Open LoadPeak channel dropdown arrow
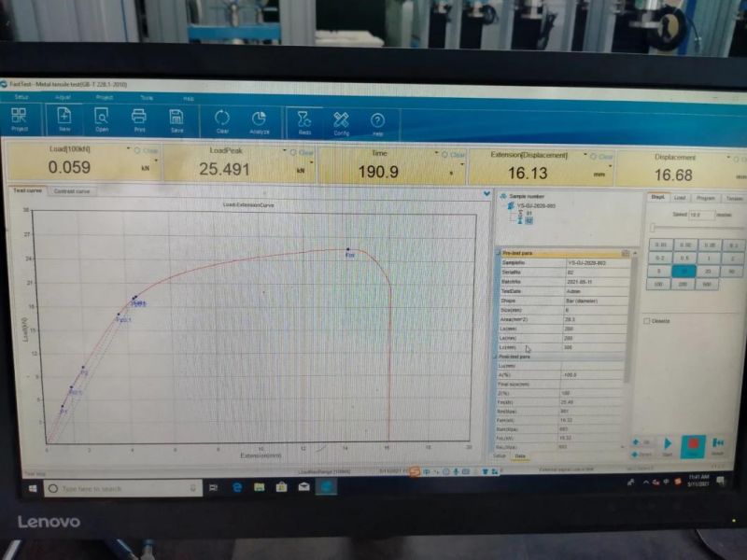 click(285, 150)
